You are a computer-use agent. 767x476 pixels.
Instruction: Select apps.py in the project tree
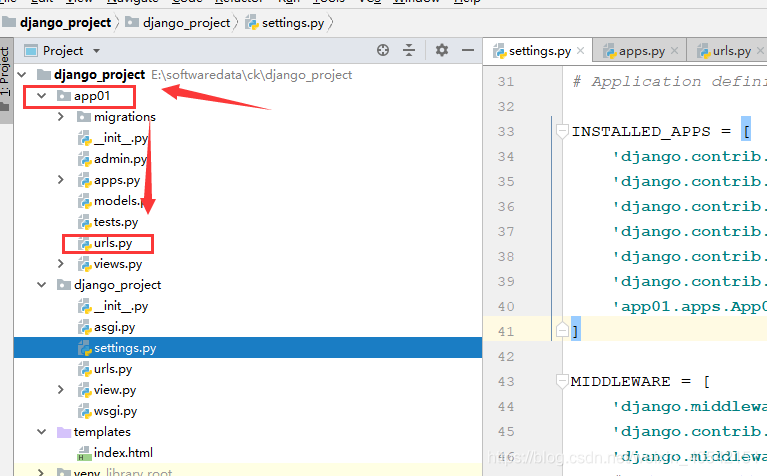(x=117, y=180)
